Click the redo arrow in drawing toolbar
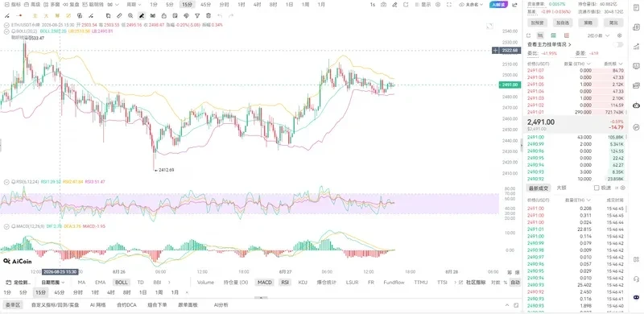The height and width of the screenshot is (314, 644). [x=231, y=15]
